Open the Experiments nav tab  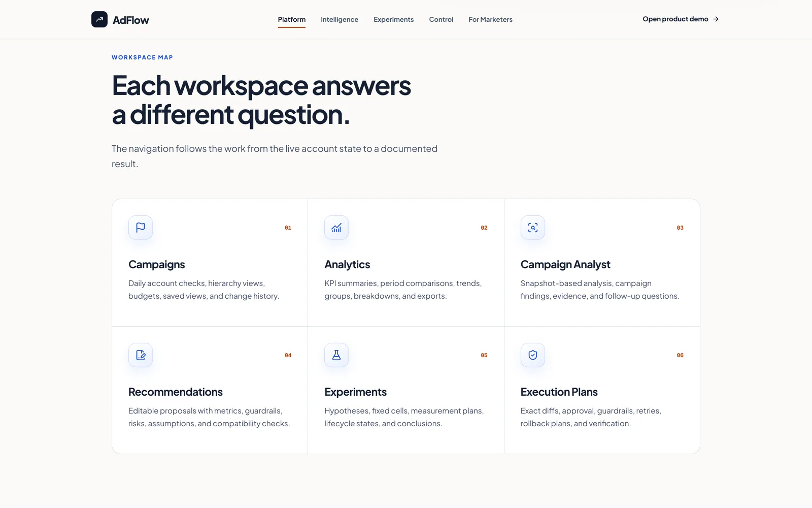click(394, 19)
